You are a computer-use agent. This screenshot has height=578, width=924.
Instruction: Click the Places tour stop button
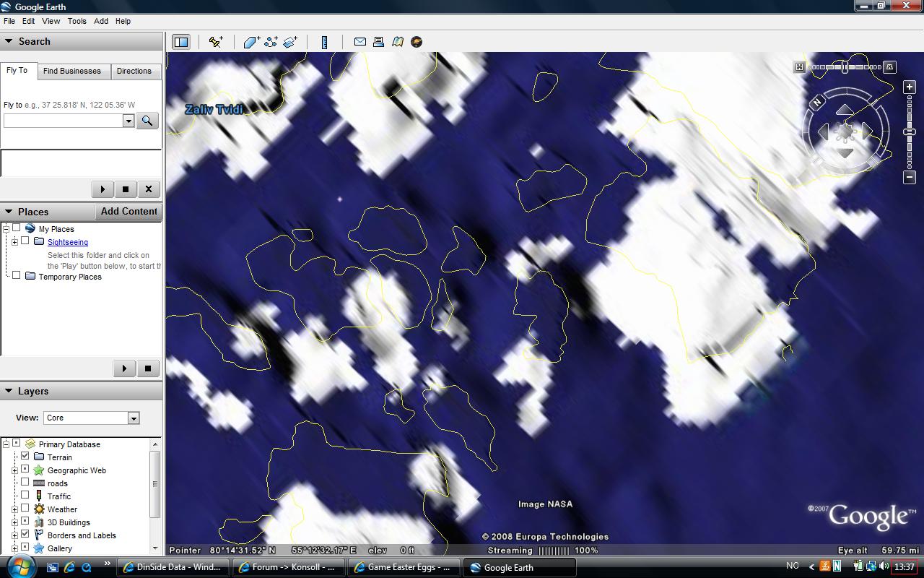[148, 368]
